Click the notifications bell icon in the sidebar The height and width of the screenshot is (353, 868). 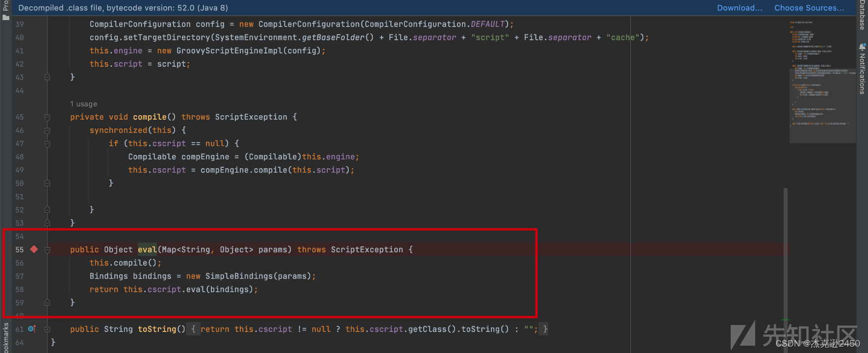862,47
